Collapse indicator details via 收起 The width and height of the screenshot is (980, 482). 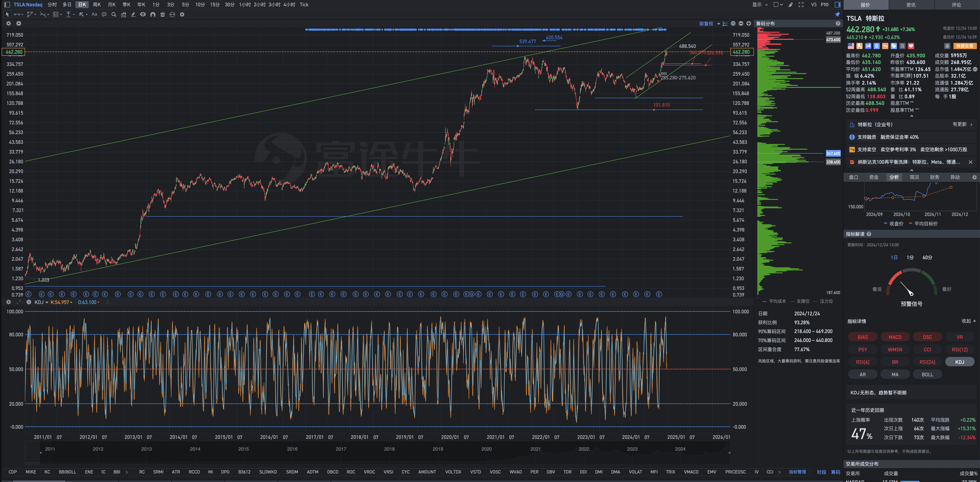[968, 321]
